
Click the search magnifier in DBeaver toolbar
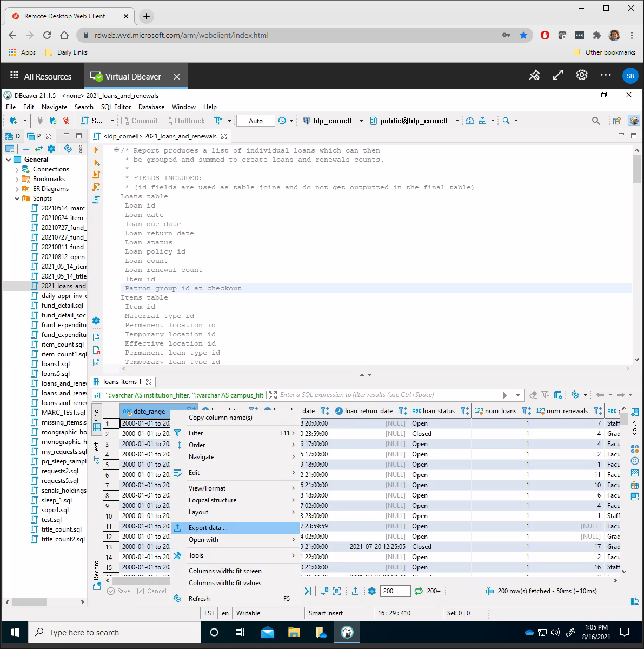596,121
